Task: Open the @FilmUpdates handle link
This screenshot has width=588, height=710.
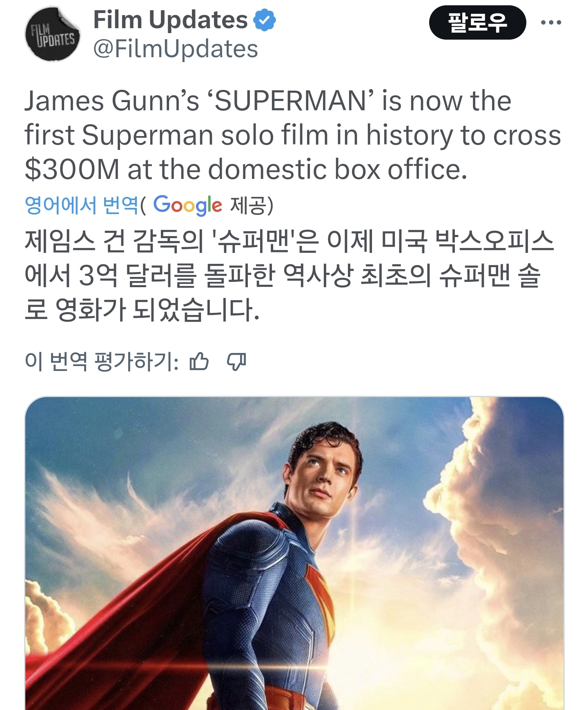Action: point(176,49)
